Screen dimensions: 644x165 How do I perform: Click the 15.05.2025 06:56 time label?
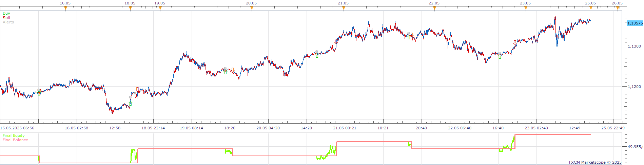17,128
